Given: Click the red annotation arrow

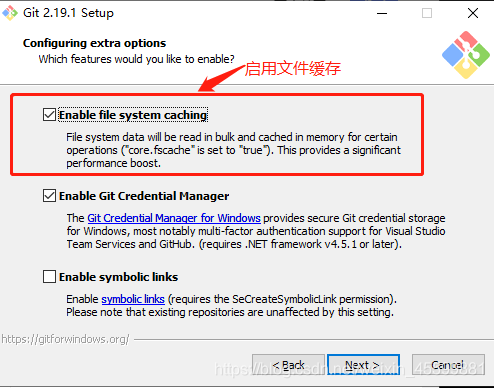Looking at the screenshot, I should coord(221,78).
